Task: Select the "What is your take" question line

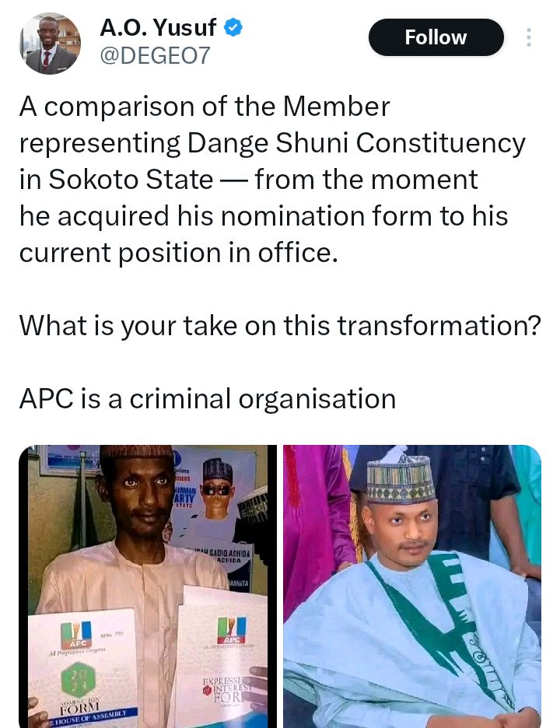Action: click(x=280, y=325)
